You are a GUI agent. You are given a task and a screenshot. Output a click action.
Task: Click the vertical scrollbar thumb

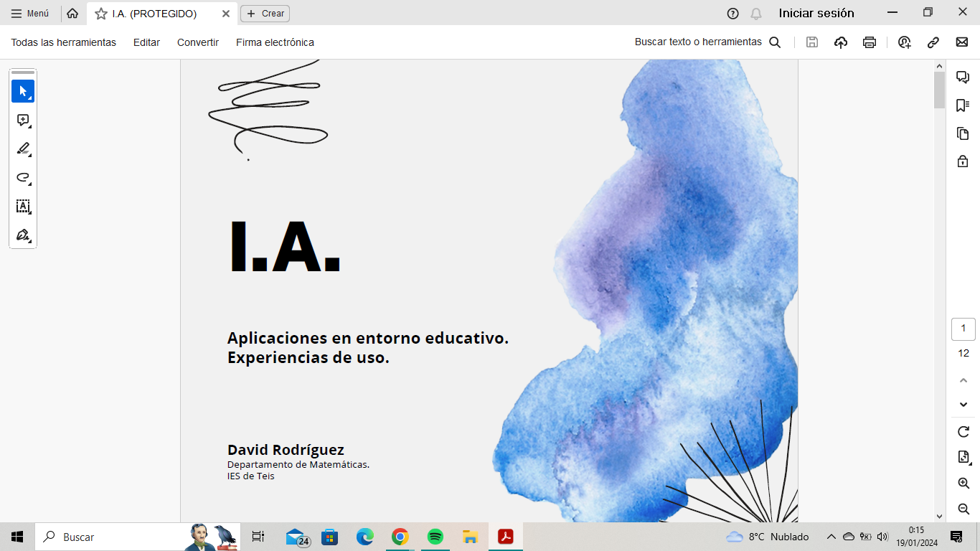pyautogui.click(x=939, y=90)
